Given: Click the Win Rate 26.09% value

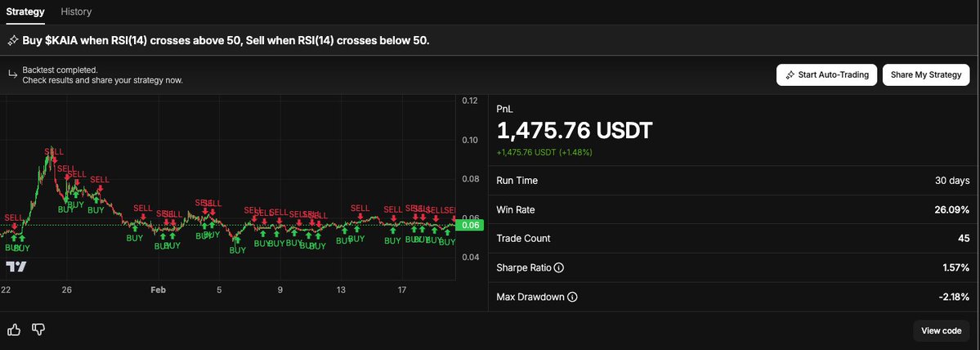Looking at the screenshot, I should point(952,210).
